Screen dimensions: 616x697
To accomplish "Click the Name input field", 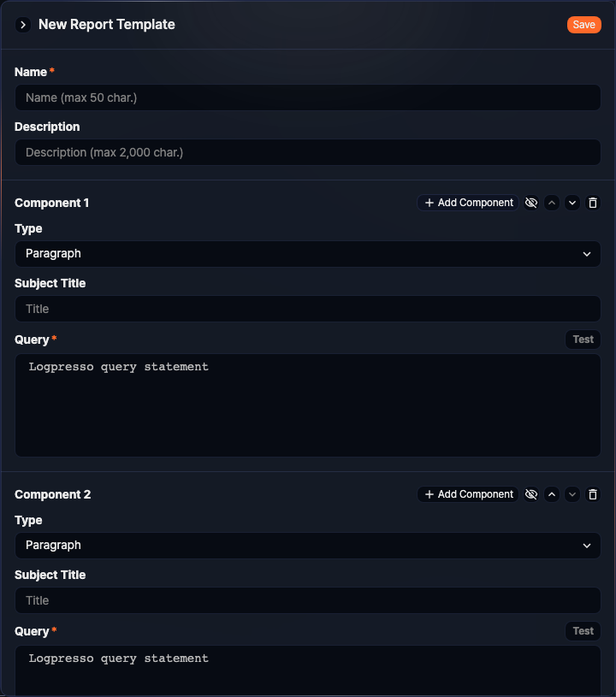I will (308, 97).
